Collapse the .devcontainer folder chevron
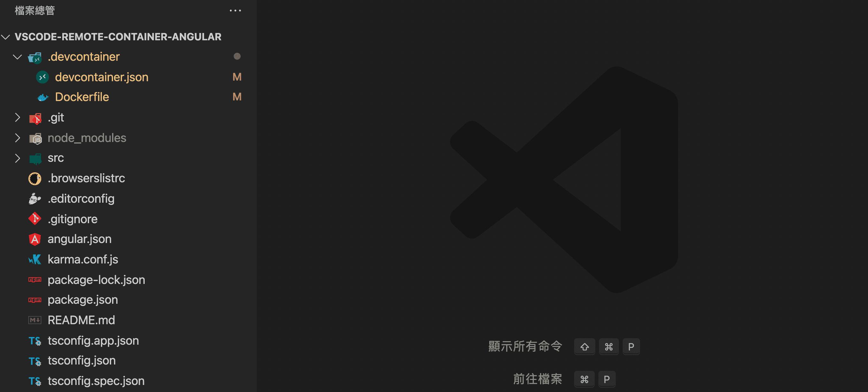This screenshot has height=392, width=868. click(18, 57)
